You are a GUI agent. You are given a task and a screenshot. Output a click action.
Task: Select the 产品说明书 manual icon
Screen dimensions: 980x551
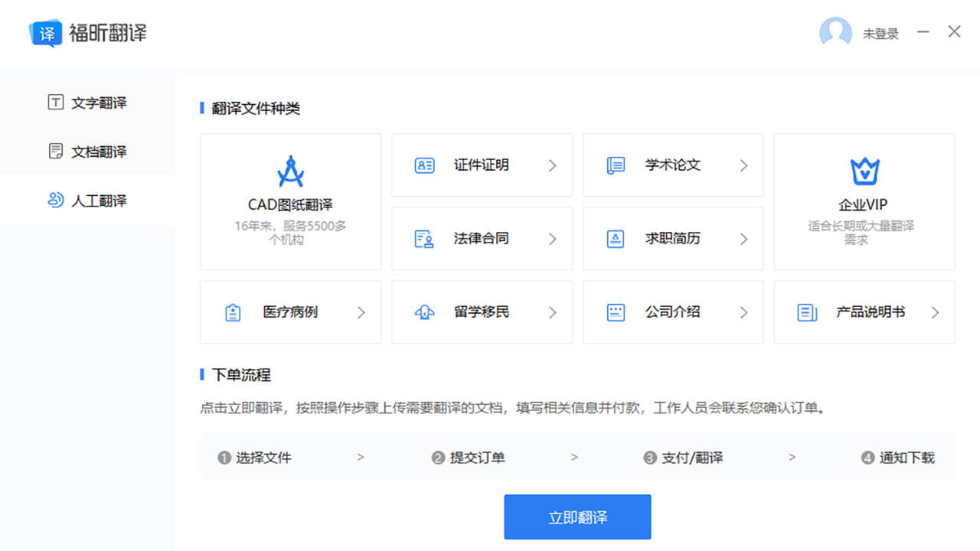[x=806, y=312]
